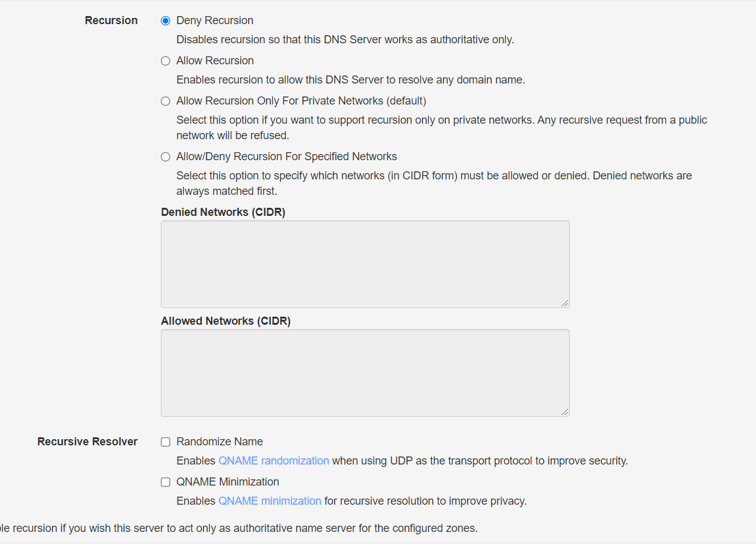Check the "Randomize Name" checkbox
The image size is (756, 548).
(165, 442)
